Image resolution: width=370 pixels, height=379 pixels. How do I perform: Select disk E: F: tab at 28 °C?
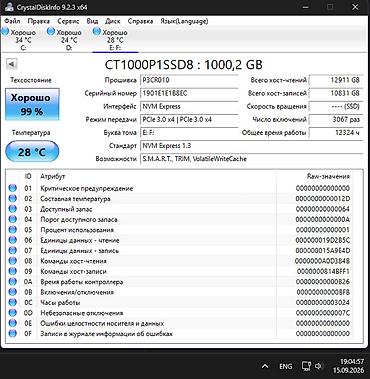115,40
